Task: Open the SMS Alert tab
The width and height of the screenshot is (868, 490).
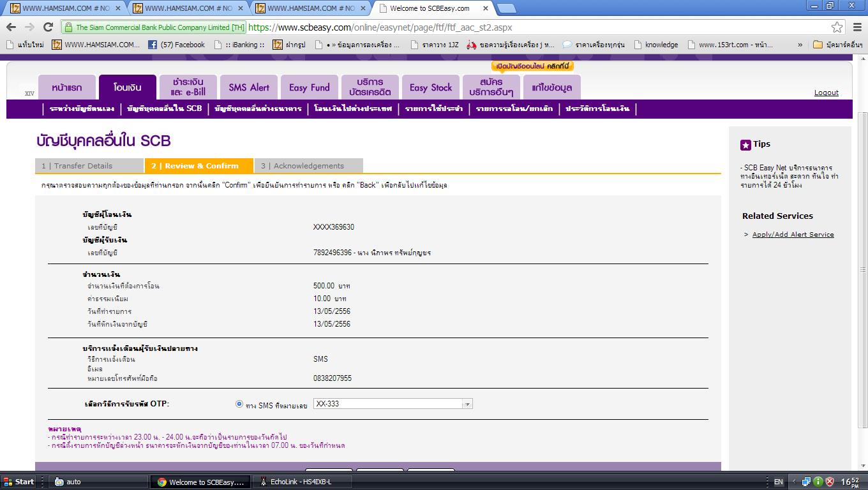Action: tap(249, 87)
